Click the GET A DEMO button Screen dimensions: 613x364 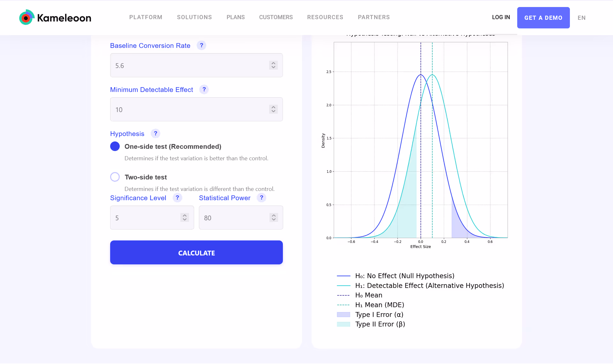tap(543, 18)
